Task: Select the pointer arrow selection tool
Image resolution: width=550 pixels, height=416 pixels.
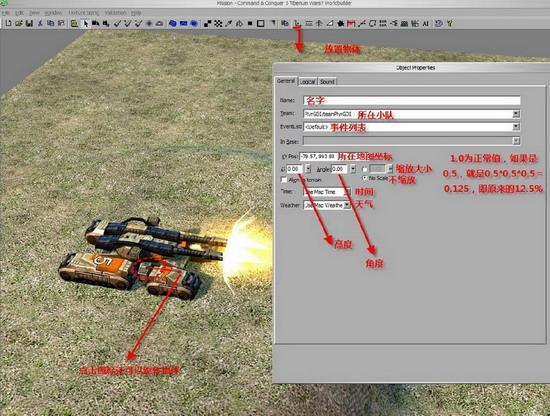Action: [x=85, y=24]
